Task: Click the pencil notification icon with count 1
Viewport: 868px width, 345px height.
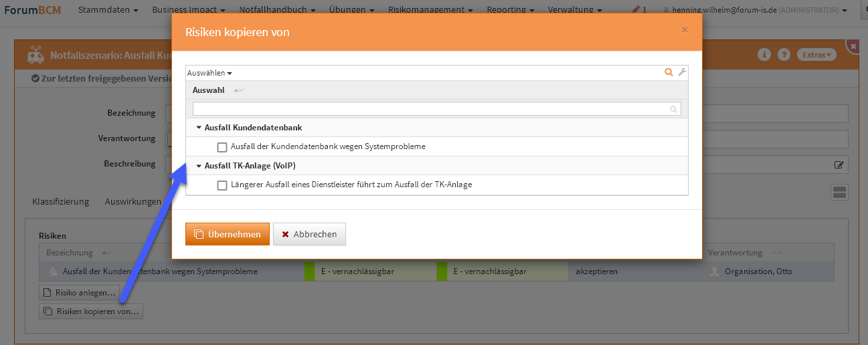Action: coord(639,10)
